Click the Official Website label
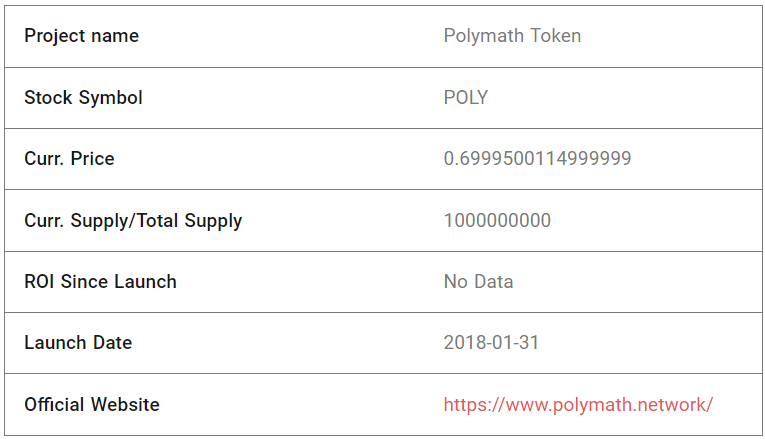The width and height of the screenshot is (765, 439). [x=92, y=405]
